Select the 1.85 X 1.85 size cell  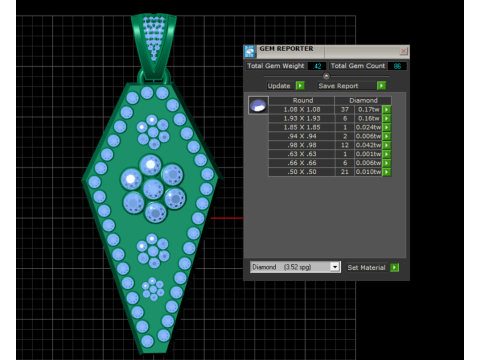point(302,127)
